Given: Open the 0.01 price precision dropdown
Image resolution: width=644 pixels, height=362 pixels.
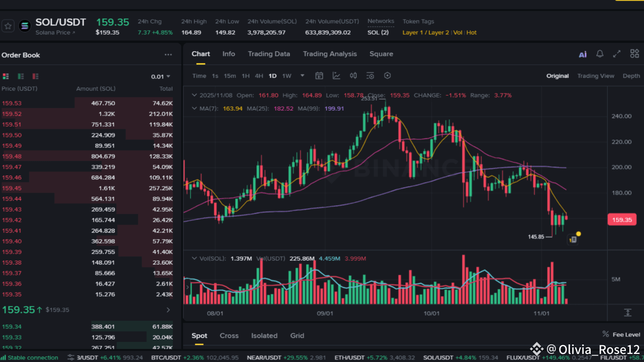Looking at the screenshot, I should click(x=161, y=76).
